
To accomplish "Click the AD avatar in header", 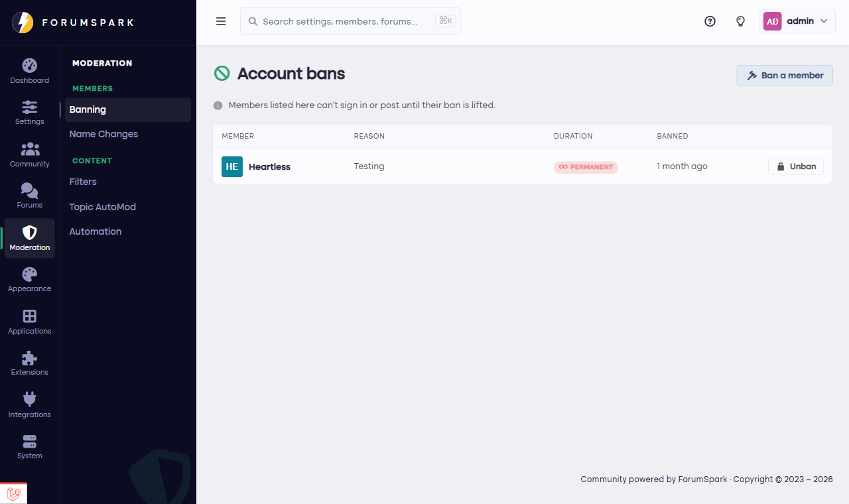I will pos(772,21).
